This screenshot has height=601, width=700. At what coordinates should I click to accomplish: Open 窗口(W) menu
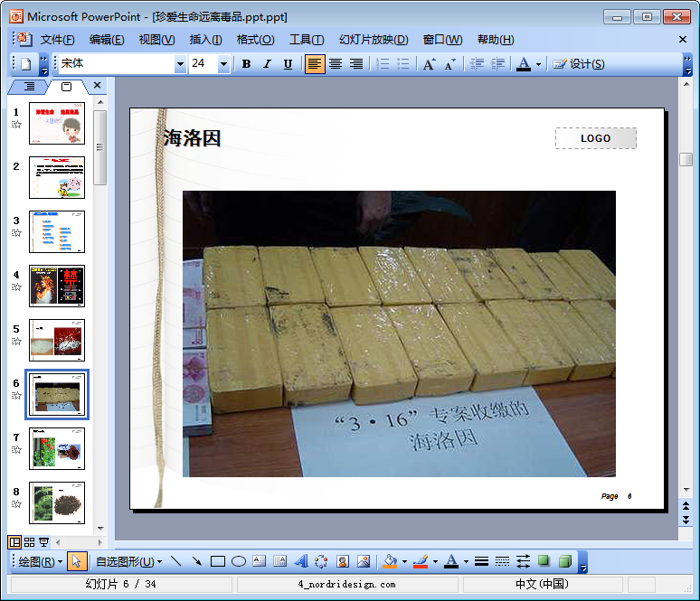coord(442,40)
